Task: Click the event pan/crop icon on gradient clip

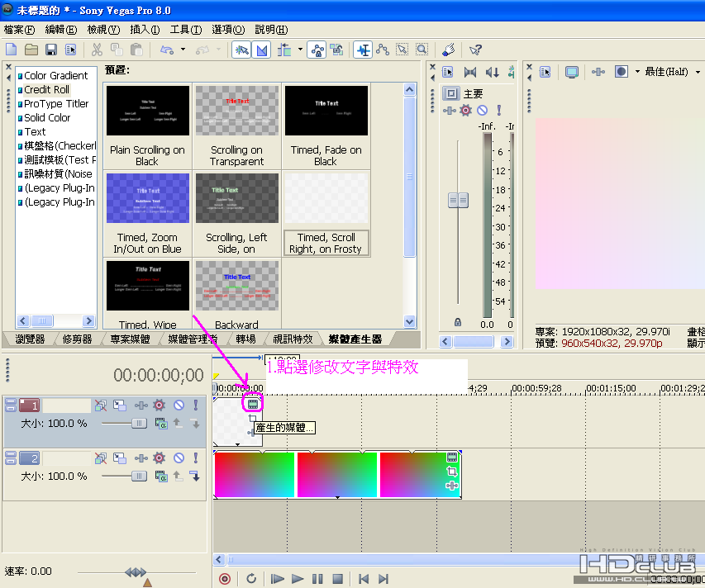Action: pos(452,472)
